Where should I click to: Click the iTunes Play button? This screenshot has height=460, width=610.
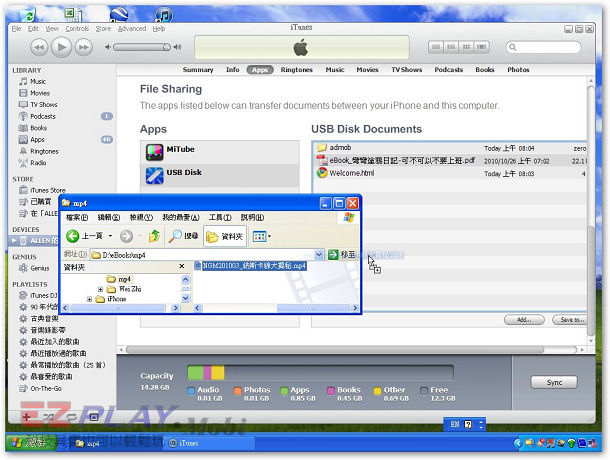coord(61,47)
